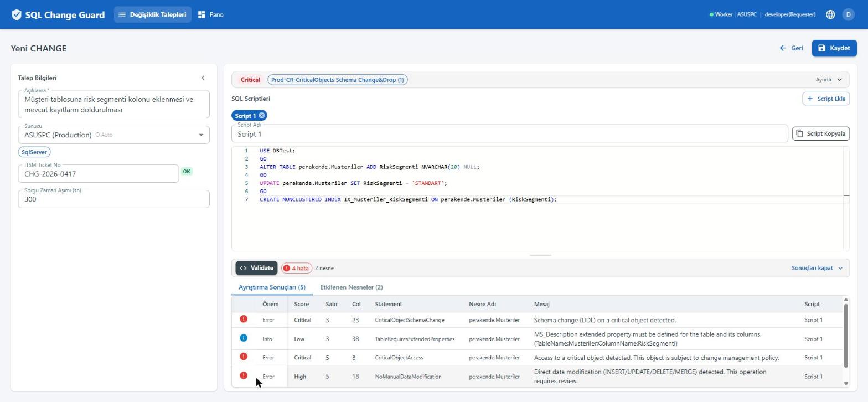Switch to Ayrıştırma Sonuçları tab
This screenshot has height=402, width=868.
[272, 287]
